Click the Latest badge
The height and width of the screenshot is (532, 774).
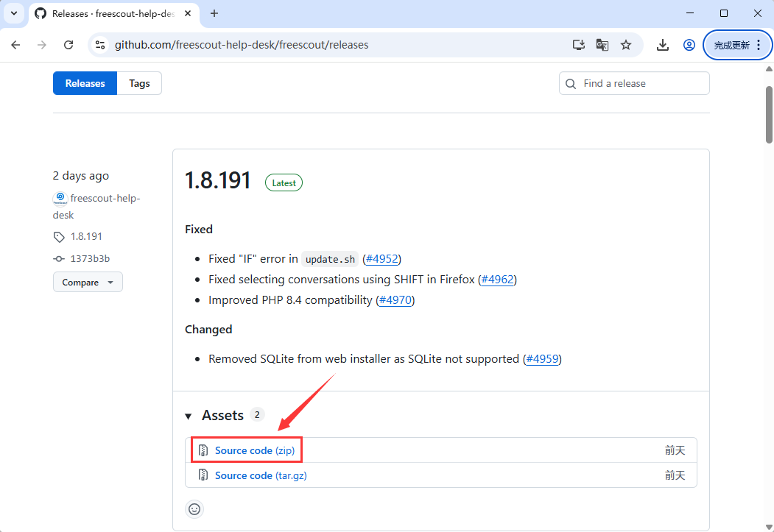pyautogui.click(x=284, y=183)
